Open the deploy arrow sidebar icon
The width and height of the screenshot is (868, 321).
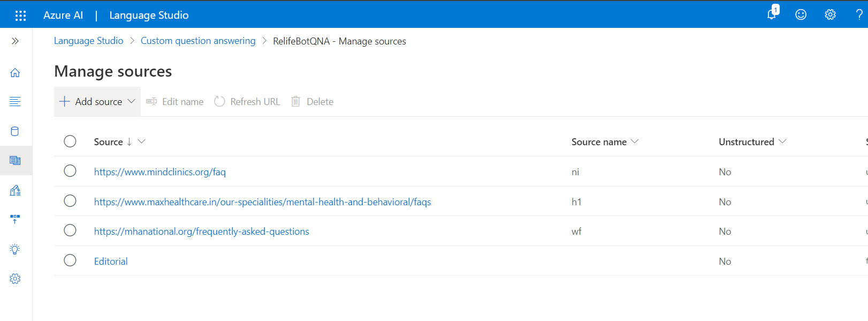15,219
